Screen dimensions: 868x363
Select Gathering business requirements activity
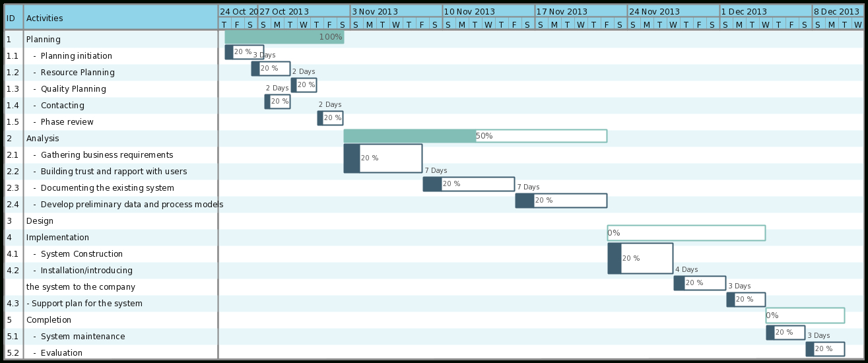(x=107, y=155)
